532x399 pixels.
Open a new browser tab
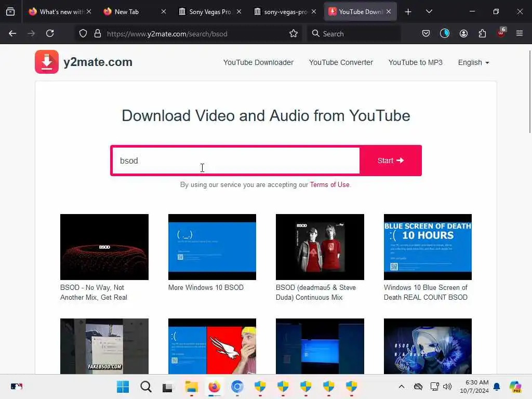tap(408, 12)
